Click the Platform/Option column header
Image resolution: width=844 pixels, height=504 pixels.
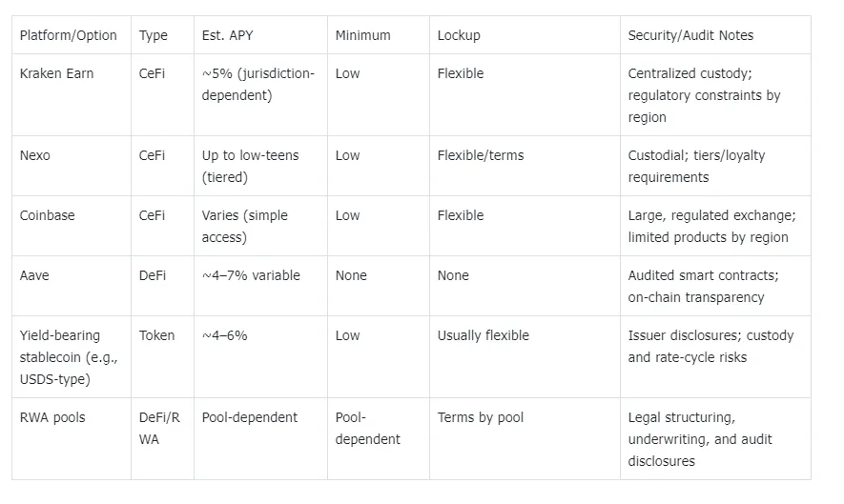click(68, 35)
